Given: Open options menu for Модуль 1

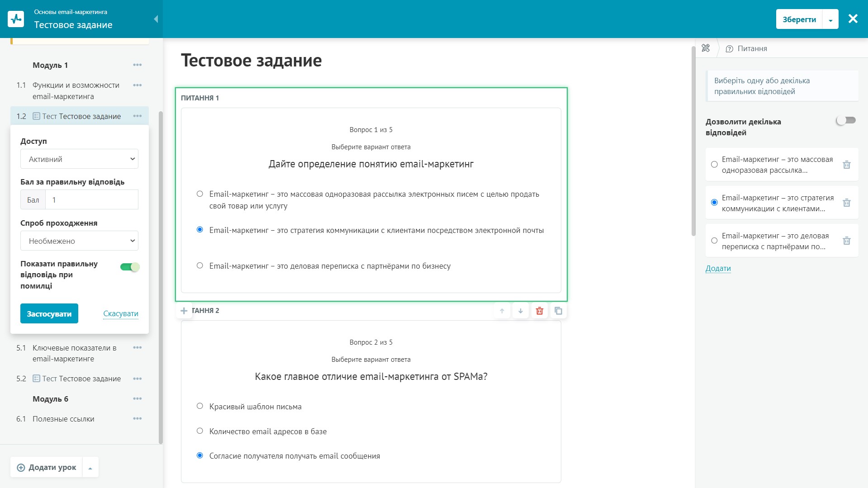Looking at the screenshot, I should [x=137, y=65].
